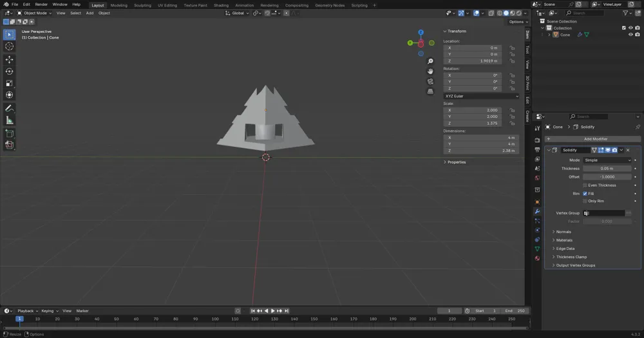This screenshot has width=644, height=338.
Task: Jump to the end frame
Action: (287, 311)
